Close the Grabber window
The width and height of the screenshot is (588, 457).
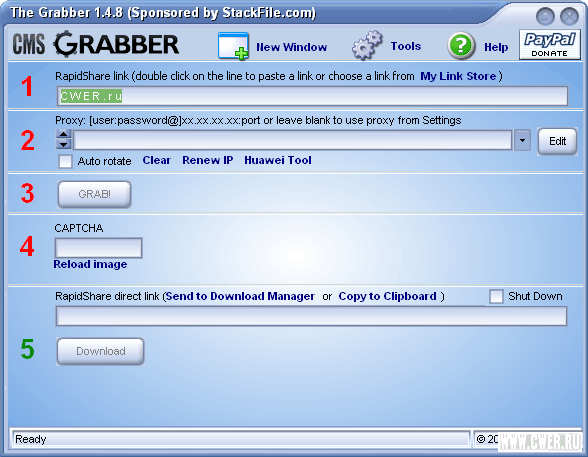(x=569, y=16)
